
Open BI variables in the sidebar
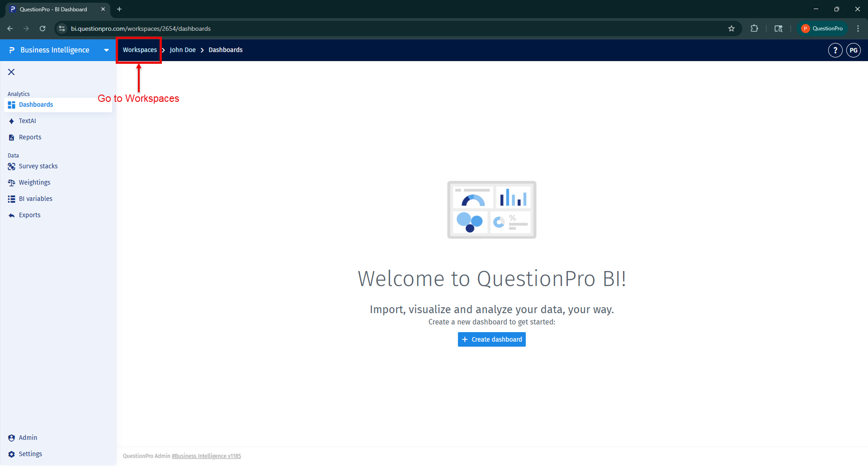[x=58, y=199]
